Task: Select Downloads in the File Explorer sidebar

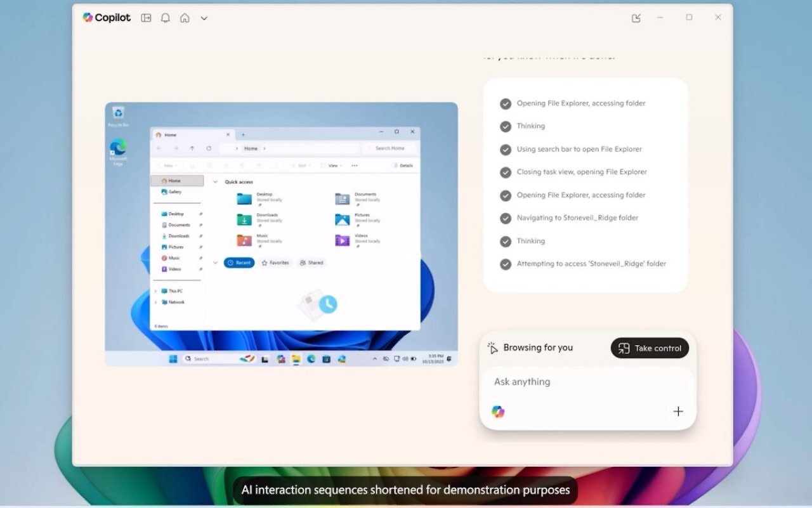Action: (x=177, y=236)
